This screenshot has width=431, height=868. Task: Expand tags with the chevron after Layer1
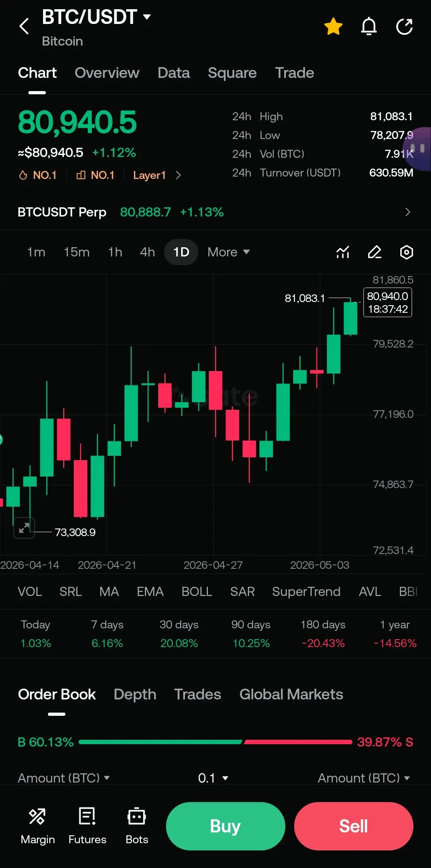(178, 175)
